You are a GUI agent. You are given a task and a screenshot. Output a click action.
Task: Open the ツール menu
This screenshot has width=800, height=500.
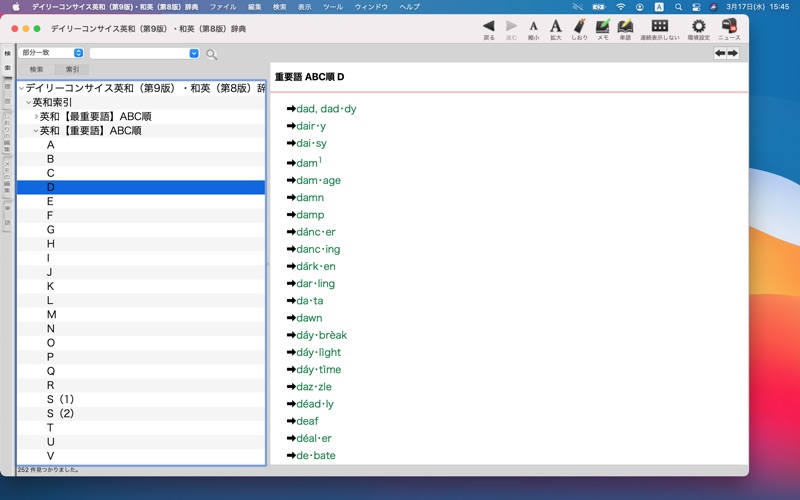click(333, 7)
